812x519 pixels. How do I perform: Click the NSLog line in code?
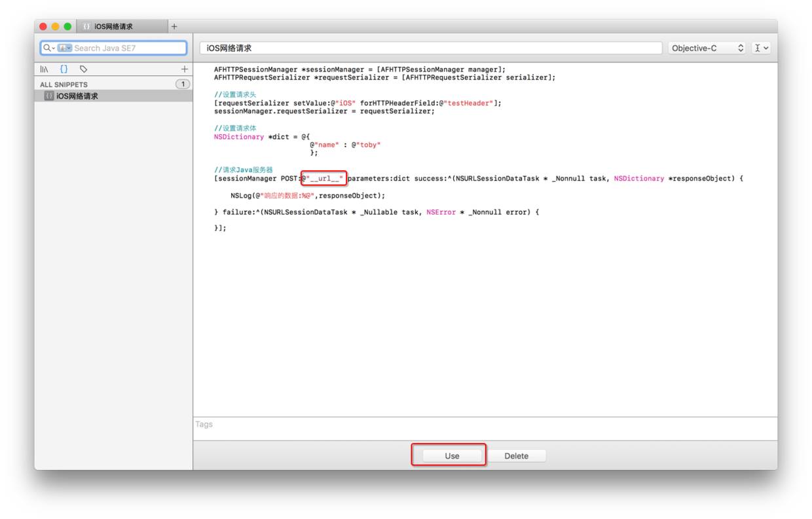[x=308, y=196]
